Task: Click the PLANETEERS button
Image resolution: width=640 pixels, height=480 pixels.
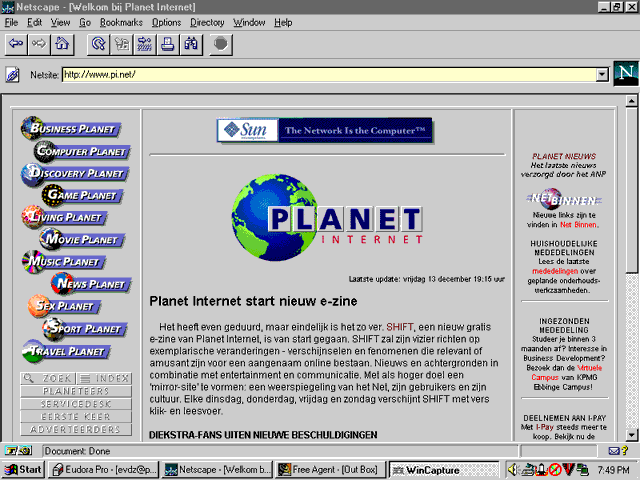Action: (x=76, y=391)
